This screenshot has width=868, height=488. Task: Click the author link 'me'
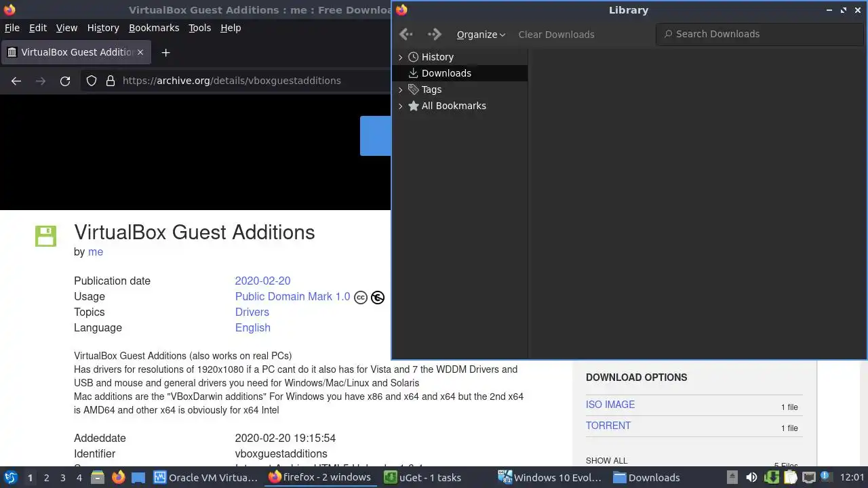point(96,251)
